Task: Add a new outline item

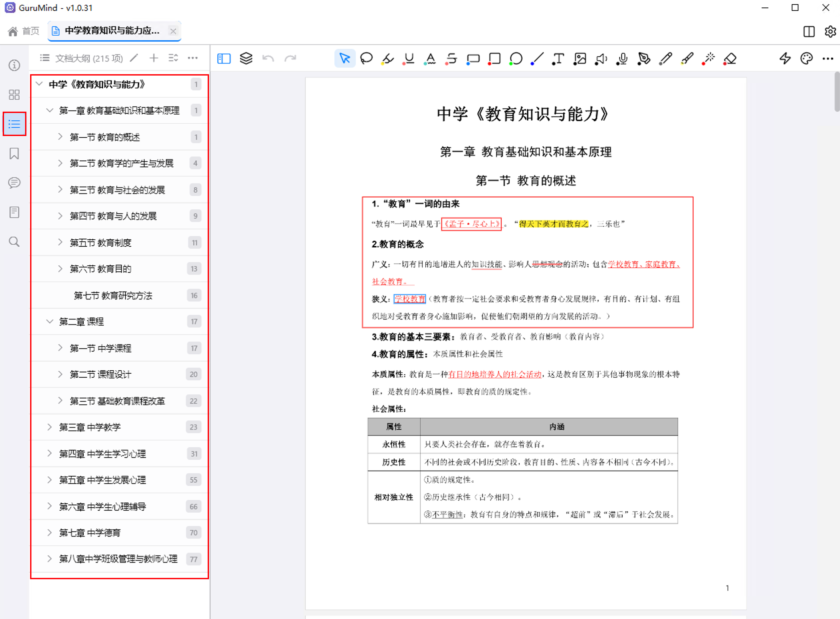Action: click(x=154, y=58)
